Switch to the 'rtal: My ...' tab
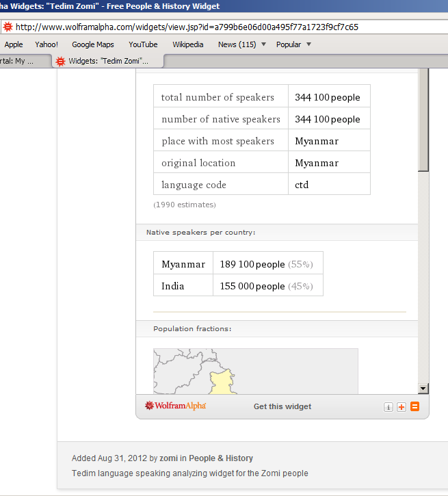The height and width of the screenshot is (496, 448). pos(25,61)
